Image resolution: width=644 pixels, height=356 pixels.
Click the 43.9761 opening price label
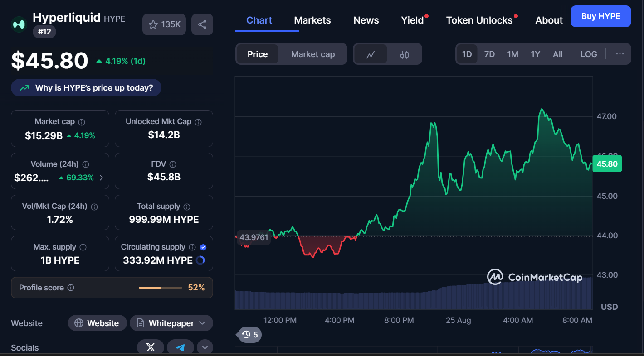[x=254, y=237]
